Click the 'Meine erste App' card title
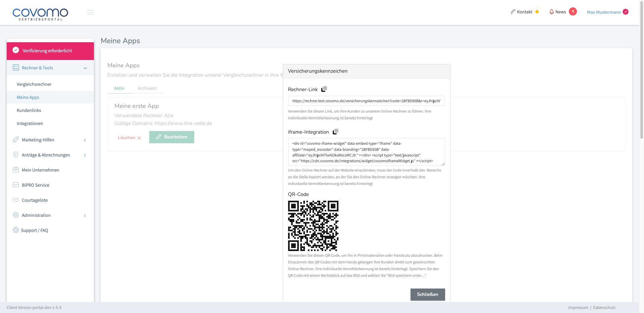Viewport: 644px width, 313px height. pos(137,106)
